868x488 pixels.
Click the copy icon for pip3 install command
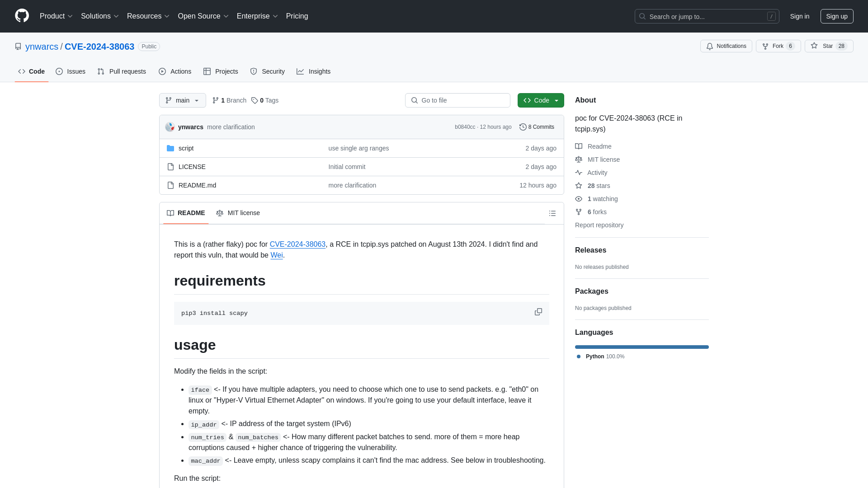point(538,312)
